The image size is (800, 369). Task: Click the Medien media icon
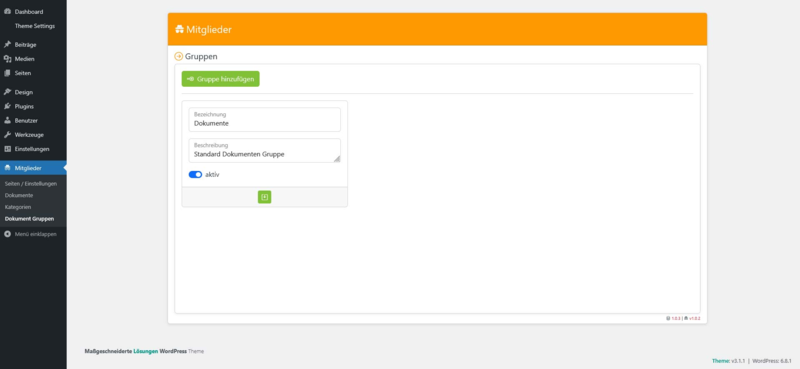click(7, 59)
